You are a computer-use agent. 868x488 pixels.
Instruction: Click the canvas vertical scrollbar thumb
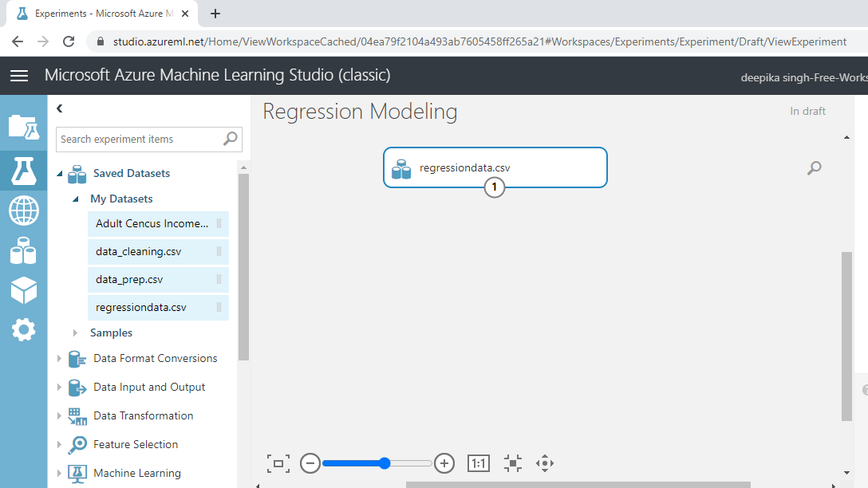coord(846,336)
